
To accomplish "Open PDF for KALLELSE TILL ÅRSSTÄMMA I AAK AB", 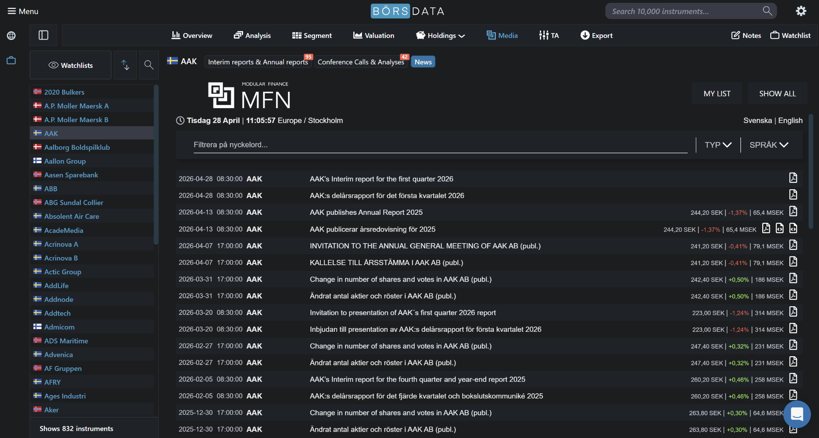I will tap(793, 262).
